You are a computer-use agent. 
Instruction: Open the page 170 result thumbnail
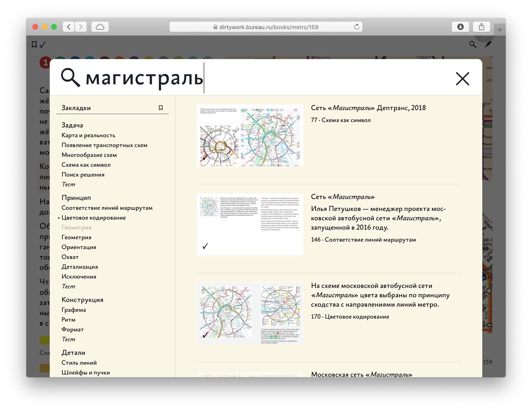tap(250, 313)
